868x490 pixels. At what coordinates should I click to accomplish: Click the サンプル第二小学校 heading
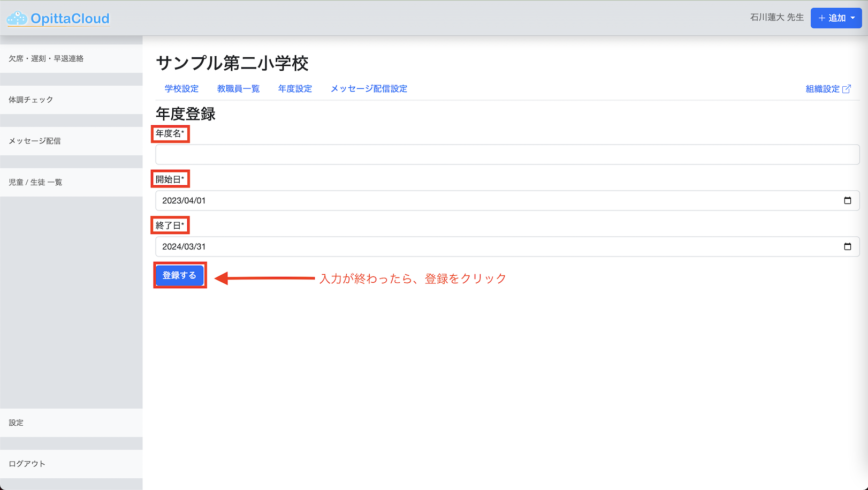pyautogui.click(x=232, y=63)
